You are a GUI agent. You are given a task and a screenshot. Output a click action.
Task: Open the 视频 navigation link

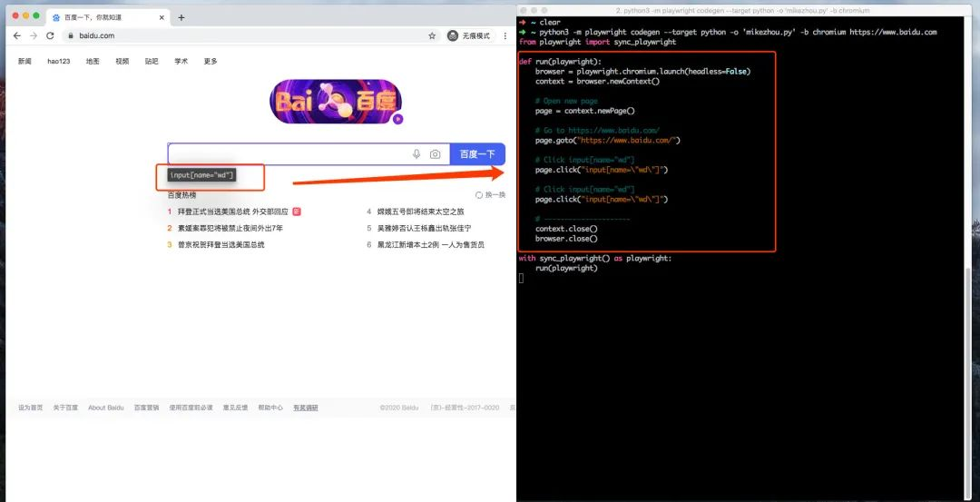[122, 61]
